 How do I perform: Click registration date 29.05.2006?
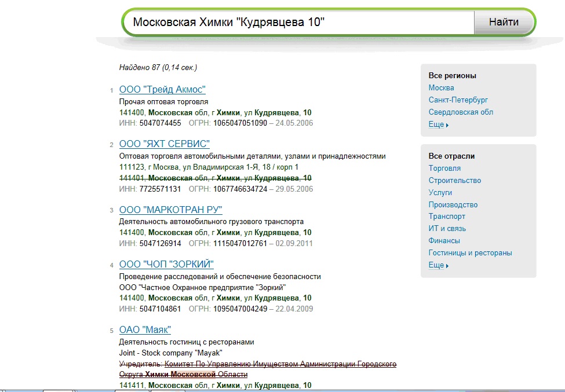294,189
